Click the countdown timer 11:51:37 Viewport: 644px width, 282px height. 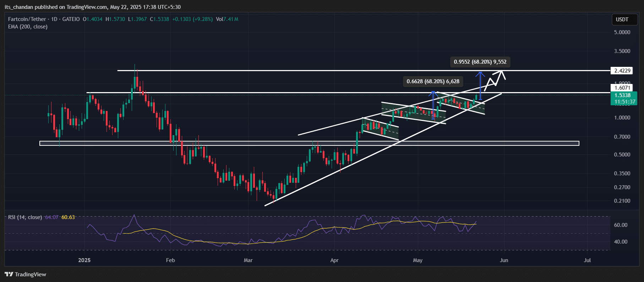click(625, 102)
